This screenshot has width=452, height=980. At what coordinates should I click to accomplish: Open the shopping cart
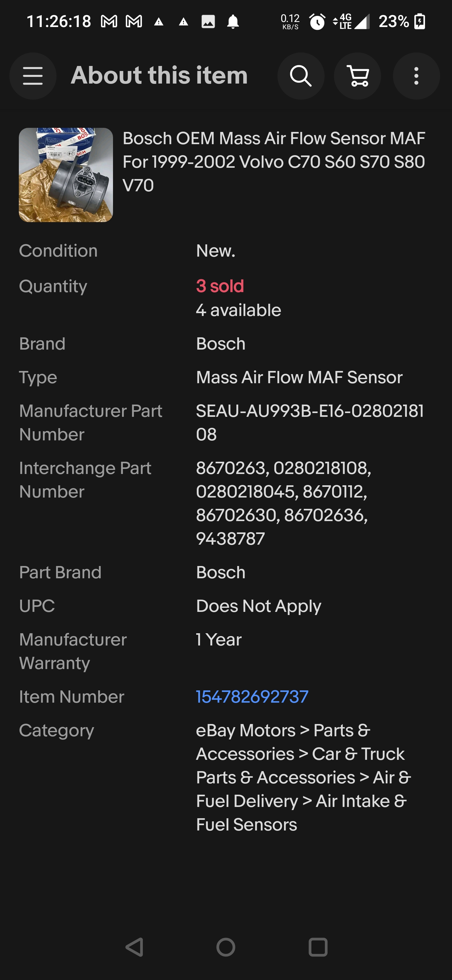[x=357, y=76]
